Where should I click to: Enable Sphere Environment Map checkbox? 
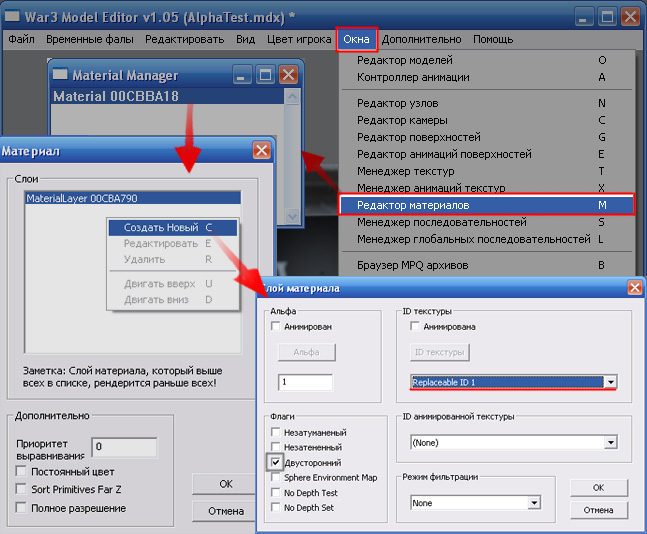click(x=275, y=477)
